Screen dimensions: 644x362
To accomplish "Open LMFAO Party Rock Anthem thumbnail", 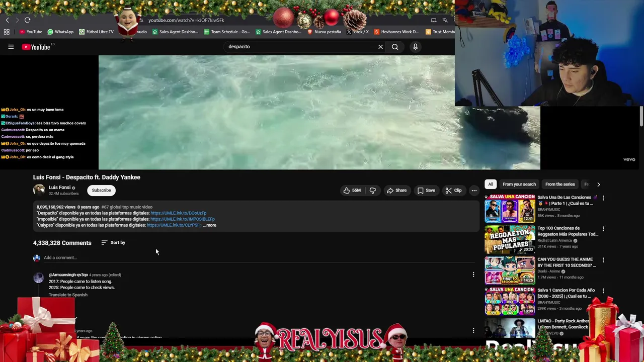I will [x=510, y=328].
